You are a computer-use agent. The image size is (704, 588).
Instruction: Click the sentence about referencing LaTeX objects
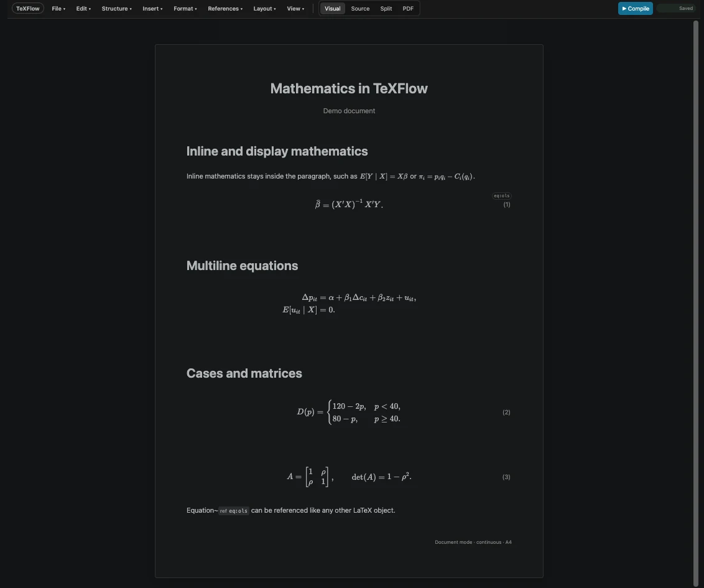pyautogui.click(x=290, y=511)
